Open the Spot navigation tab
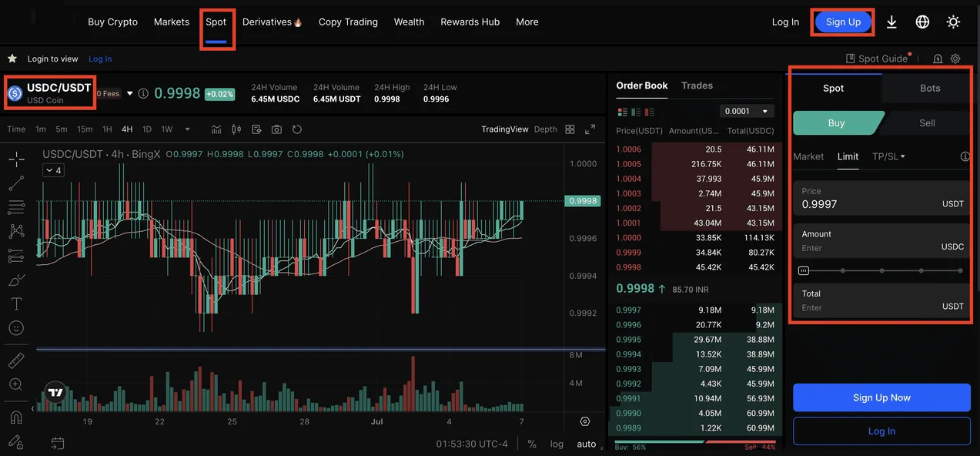This screenshot has width=980, height=456. [216, 22]
